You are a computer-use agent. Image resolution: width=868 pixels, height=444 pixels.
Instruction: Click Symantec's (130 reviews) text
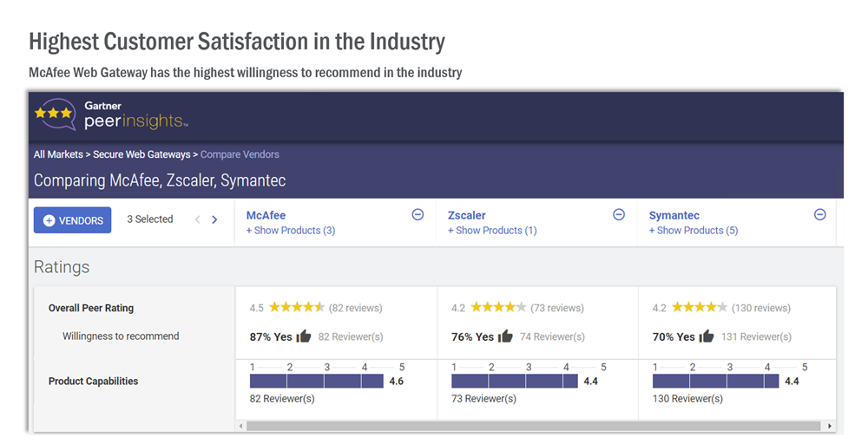(761, 308)
